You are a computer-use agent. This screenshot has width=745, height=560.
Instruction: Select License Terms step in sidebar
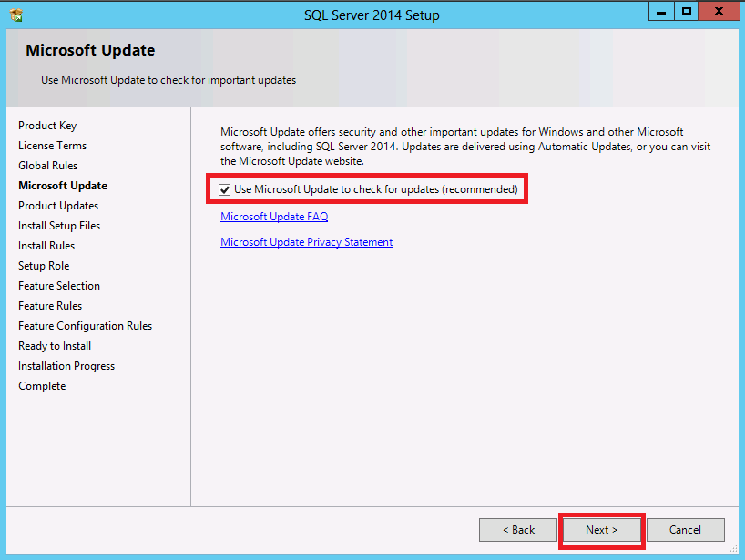click(x=52, y=146)
